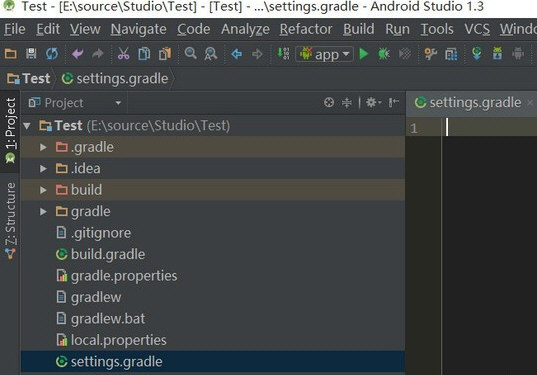Open the Code menu
This screenshot has height=375, width=537.
(x=193, y=29)
